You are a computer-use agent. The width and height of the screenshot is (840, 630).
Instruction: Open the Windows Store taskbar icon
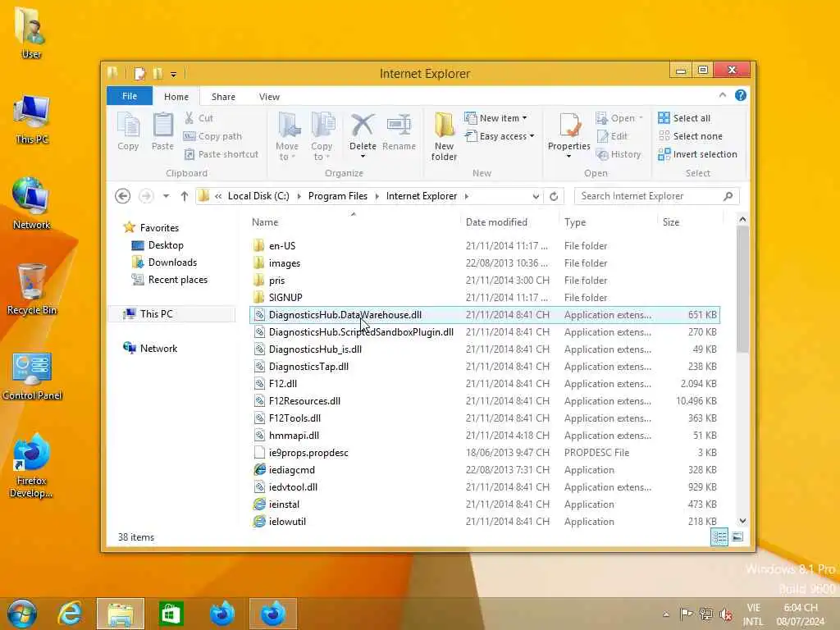[x=171, y=614]
